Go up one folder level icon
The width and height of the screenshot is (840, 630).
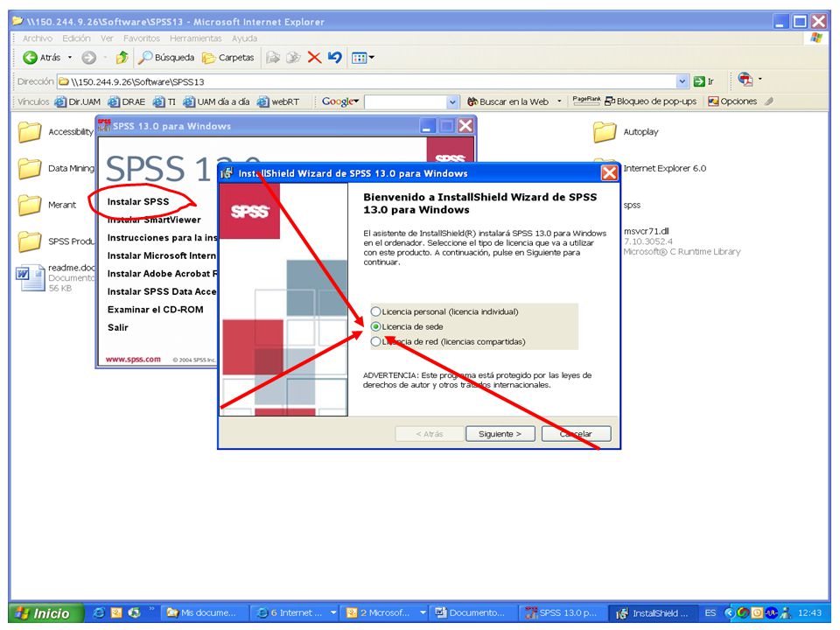(x=122, y=58)
